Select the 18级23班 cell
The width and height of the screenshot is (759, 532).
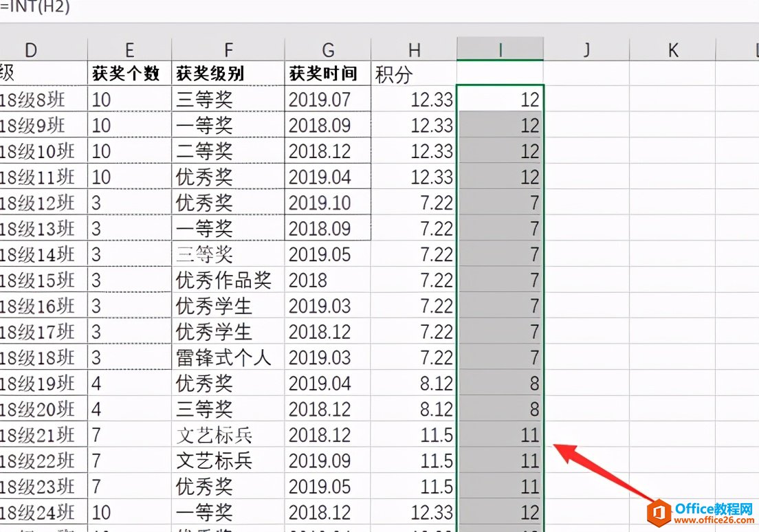43,486
